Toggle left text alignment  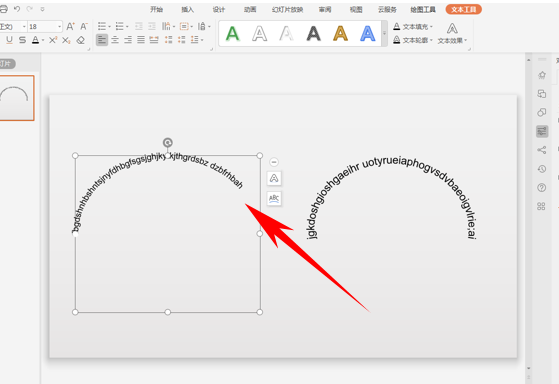point(102,40)
